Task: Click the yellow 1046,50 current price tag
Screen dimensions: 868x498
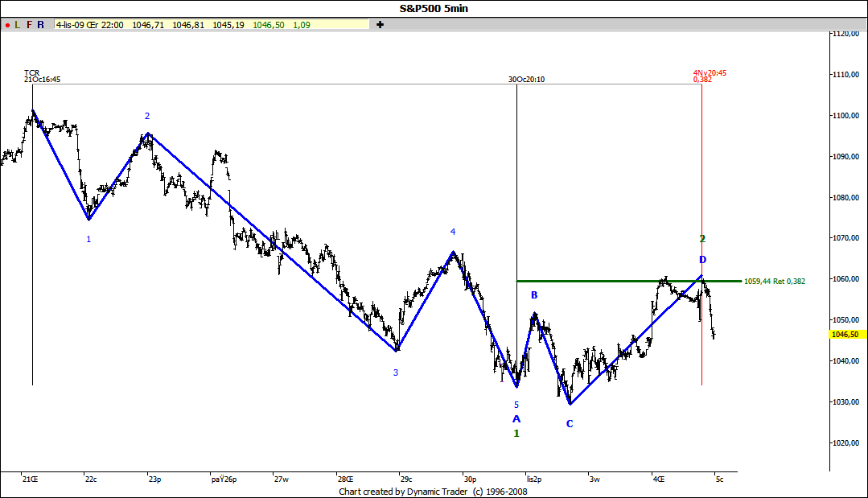Action: 845,334
